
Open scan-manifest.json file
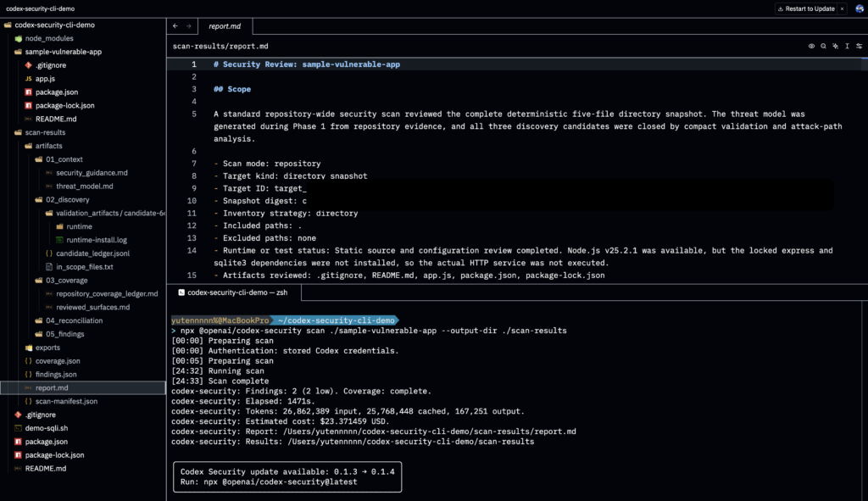click(x=66, y=401)
